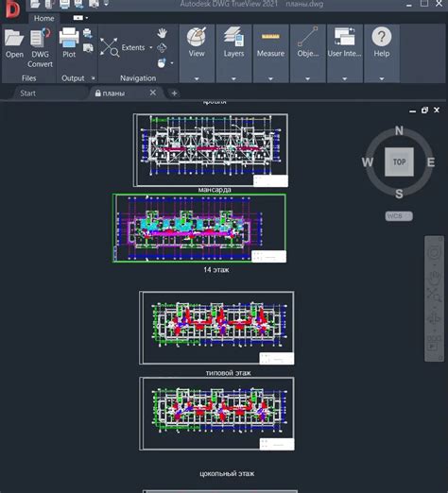Close the планы drawing tab
448x493 pixels.
pyautogui.click(x=153, y=93)
